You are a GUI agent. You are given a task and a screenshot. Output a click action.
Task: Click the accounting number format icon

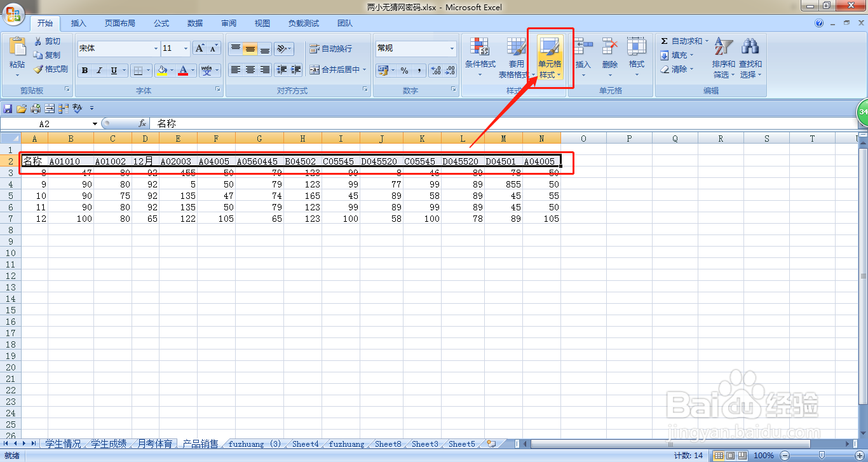tap(383, 71)
